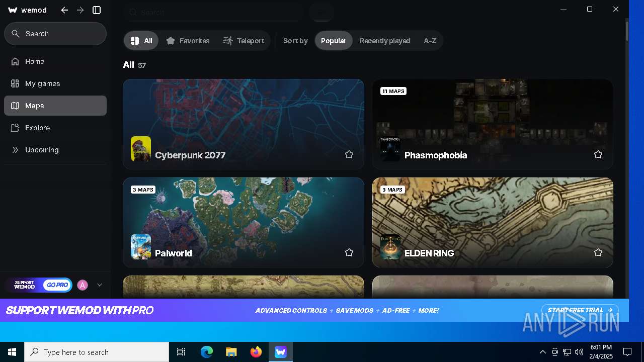Click the ELDEN RING game icon
This screenshot has width=644, height=362.
[x=390, y=247]
